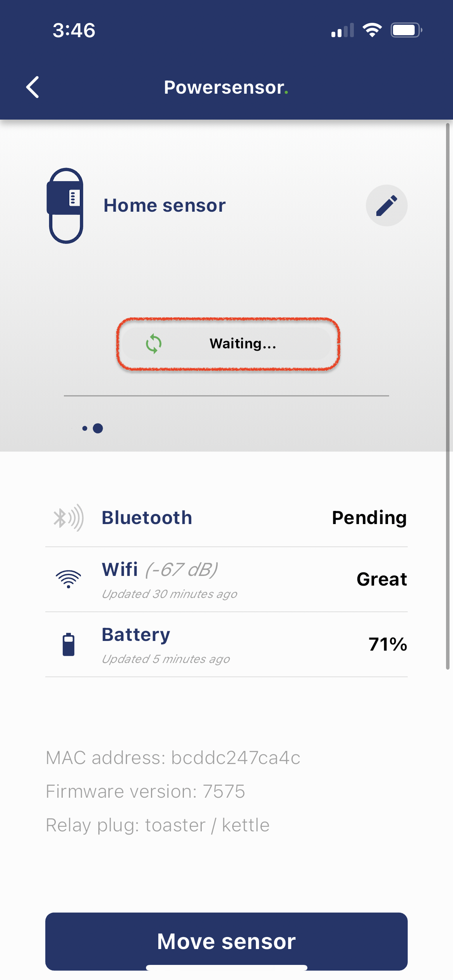Tap the Bluetooth signal icon
453x980 pixels.
pos(69,518)
